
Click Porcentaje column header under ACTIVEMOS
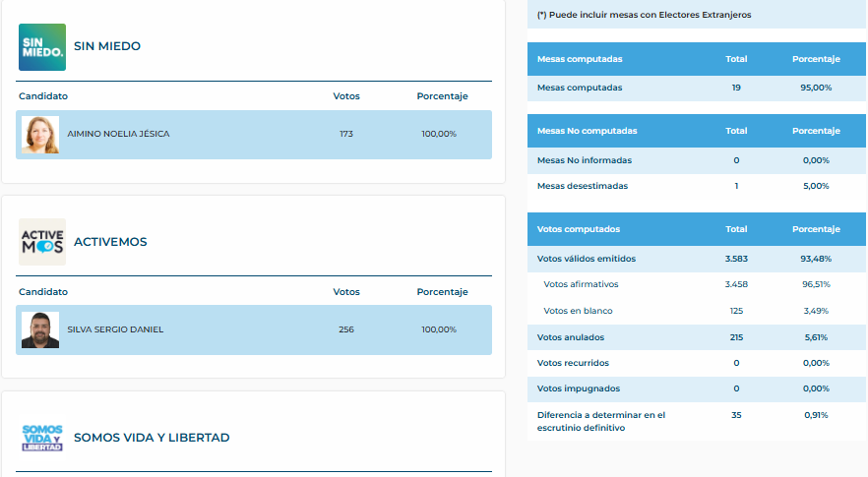click(442, 292)
